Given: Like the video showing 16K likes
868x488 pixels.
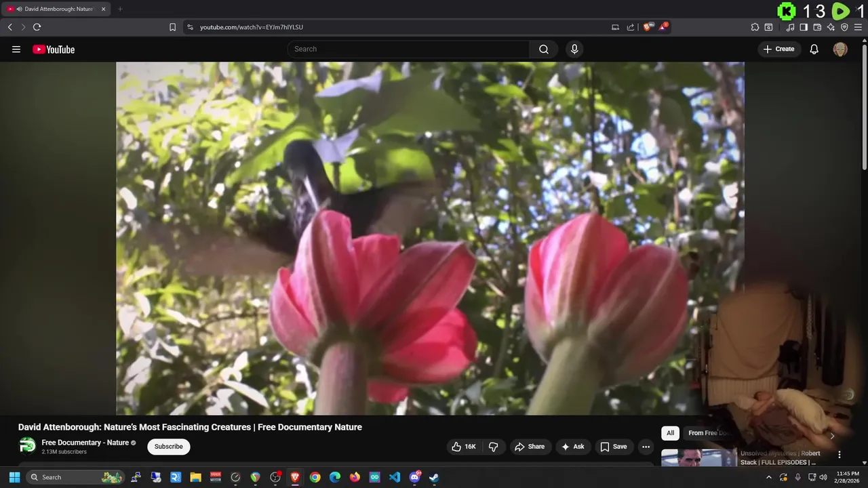Looking at the screenshot, I should click(465, 447).
